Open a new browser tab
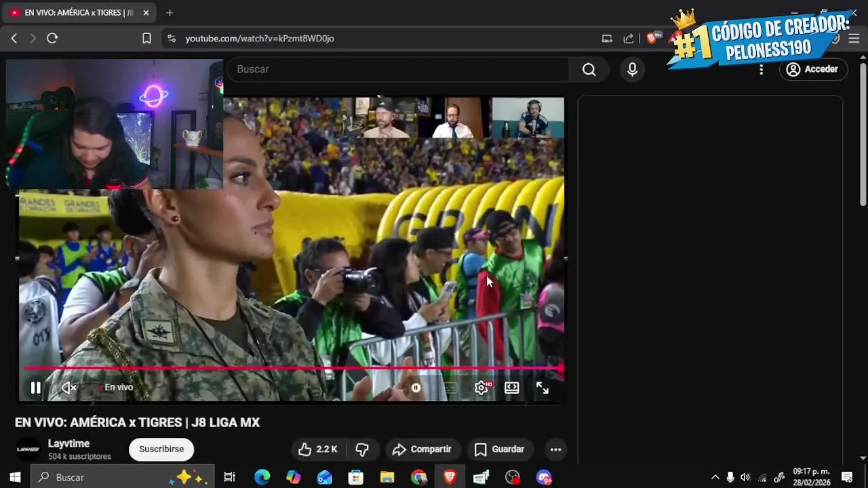This screenshot has height=488, width=868. click(170, 13)
